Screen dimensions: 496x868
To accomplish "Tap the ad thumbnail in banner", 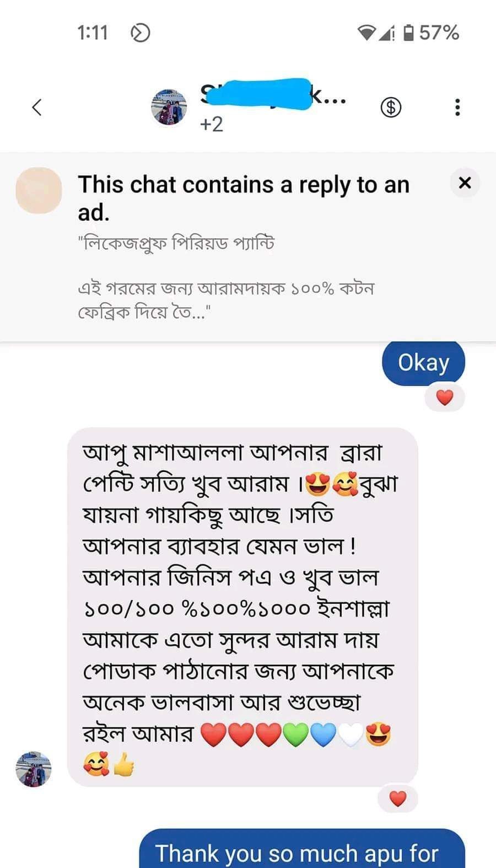I will coord(39,190).
